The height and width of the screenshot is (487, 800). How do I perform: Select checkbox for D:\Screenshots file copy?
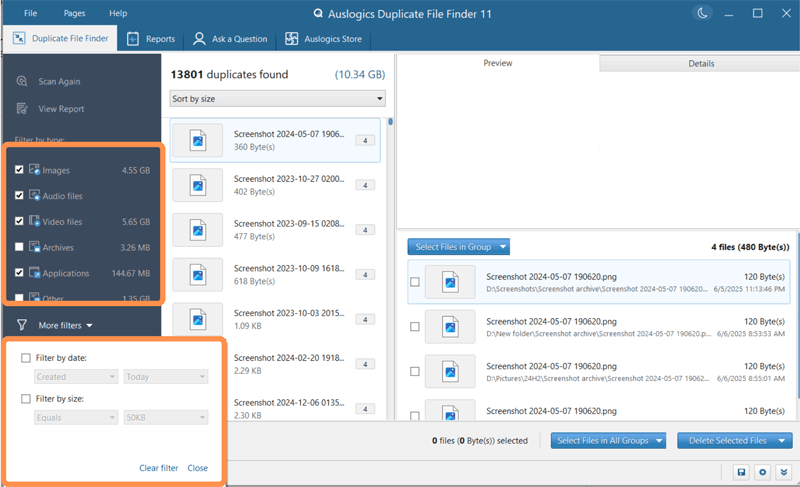pyautogui.click(x=415, y=282)
